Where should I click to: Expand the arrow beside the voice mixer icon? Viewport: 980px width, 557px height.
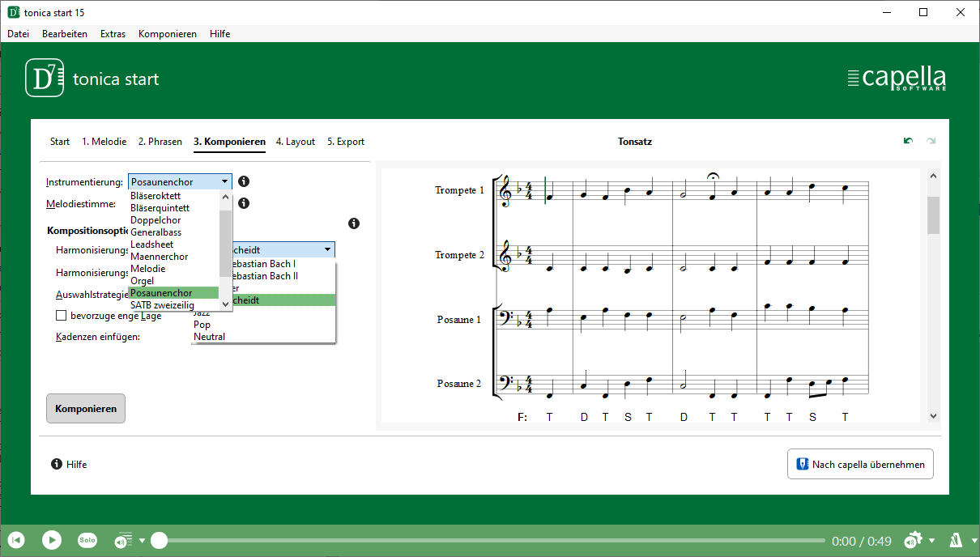point(143,541)
